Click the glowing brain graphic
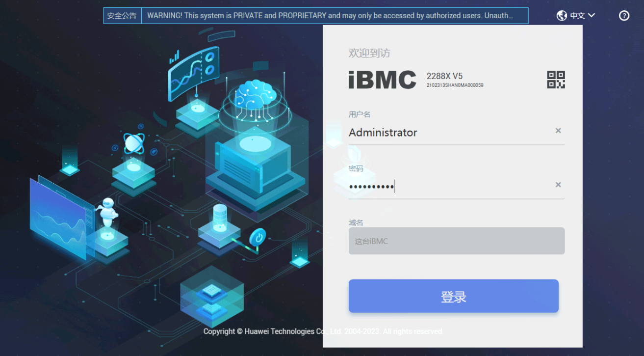Viewport: 644px width, 356px height. [254, 95]
